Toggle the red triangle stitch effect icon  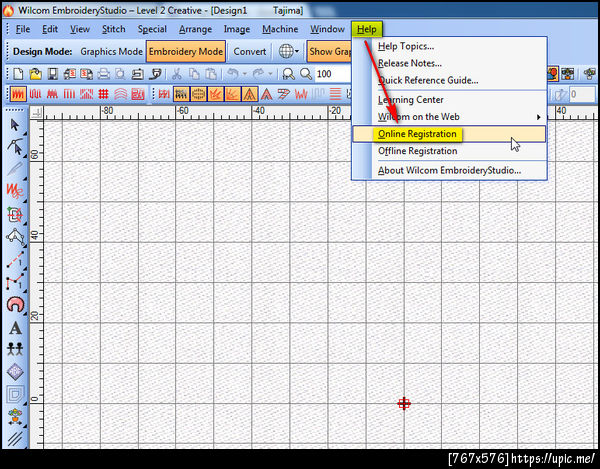pos(267,94)
